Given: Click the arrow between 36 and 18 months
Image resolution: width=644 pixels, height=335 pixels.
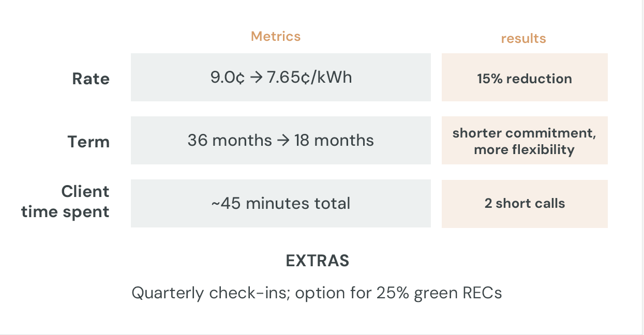Looking at the screenshot, I should click(283, 140).
